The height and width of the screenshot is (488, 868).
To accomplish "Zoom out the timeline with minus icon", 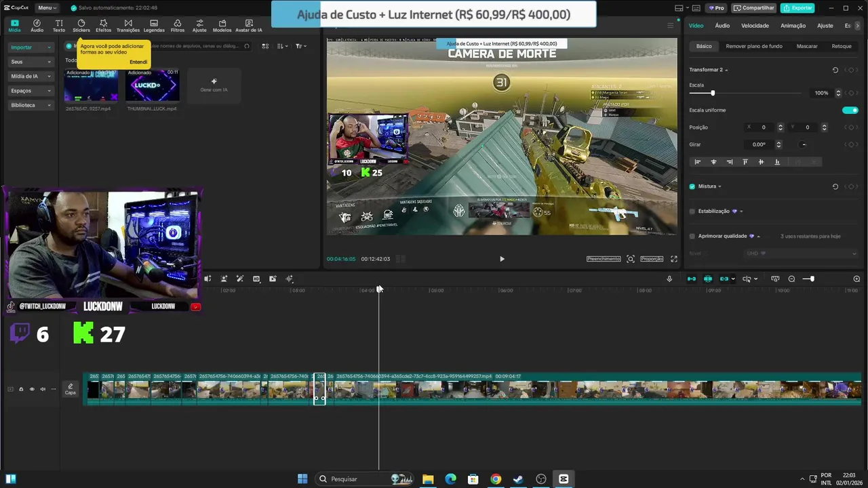I will click(x=791, y=279).
